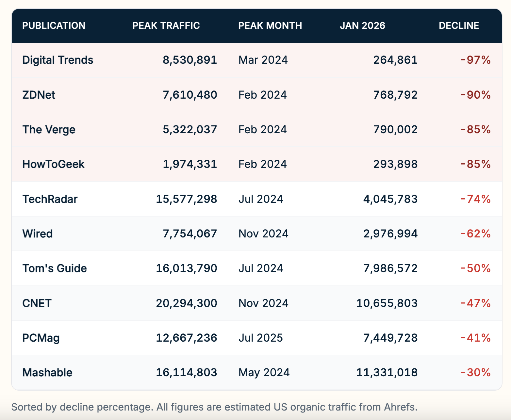Click the PUBLICATION column header
This screenshot has height=420, width=511.
tap(54, 25)
